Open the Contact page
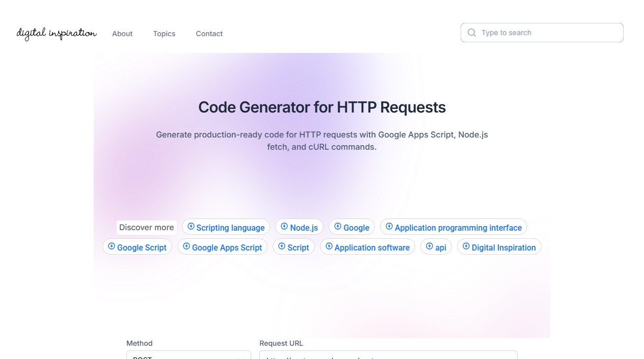 [209, 34]
